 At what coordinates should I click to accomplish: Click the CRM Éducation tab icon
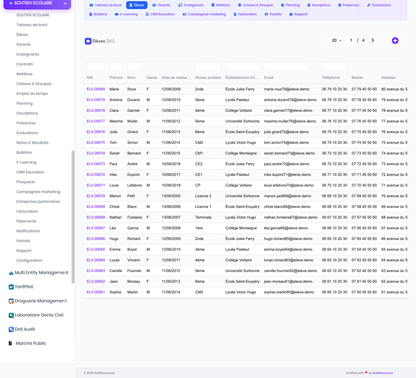[x=147, y=14]
